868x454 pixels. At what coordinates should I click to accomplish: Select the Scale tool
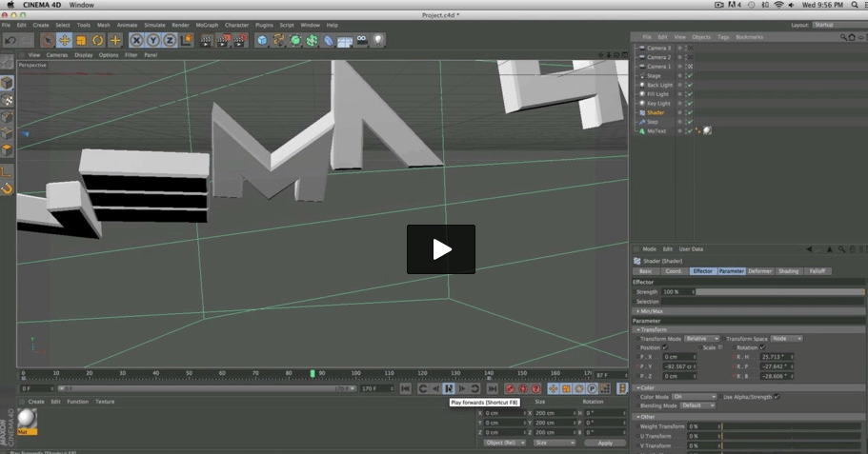click(x=81, y=40)
